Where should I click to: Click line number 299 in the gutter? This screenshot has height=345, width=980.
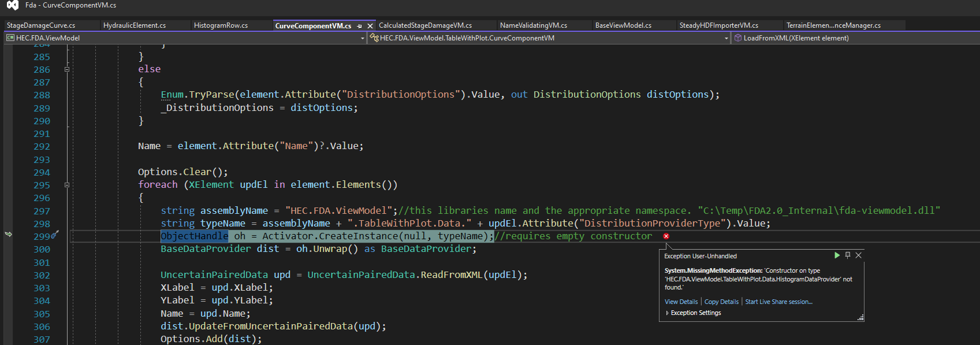[42, 236]
